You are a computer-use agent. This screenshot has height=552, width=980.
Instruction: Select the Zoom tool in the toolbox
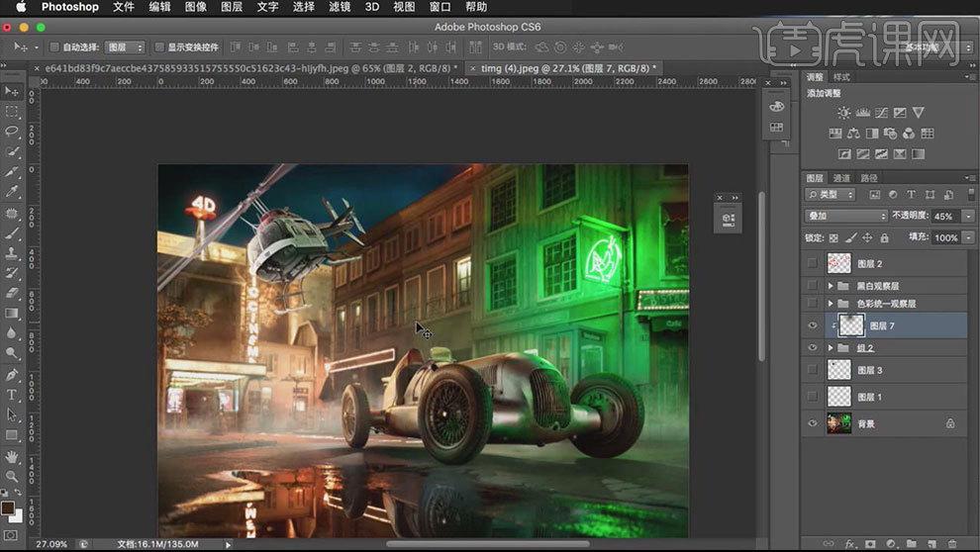[11, 477]
